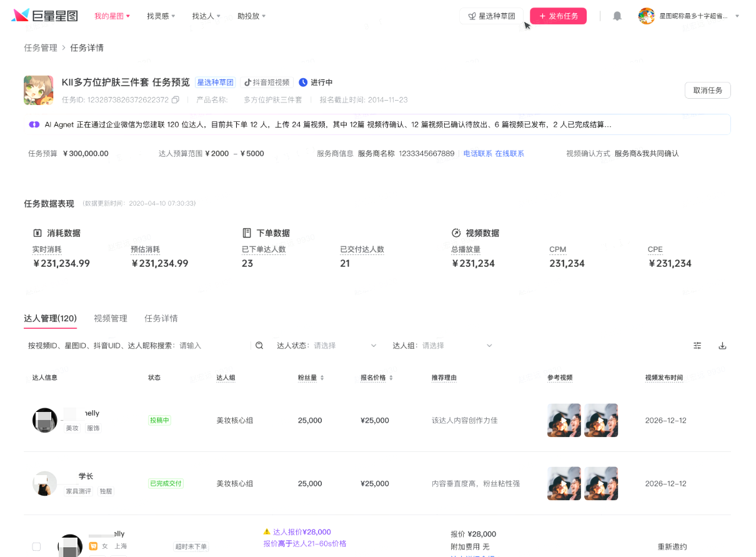Tick the checkbox on the third talent row
Viewport: 756px width, 557px height.
pyautogui.click(x=36, y=546)
